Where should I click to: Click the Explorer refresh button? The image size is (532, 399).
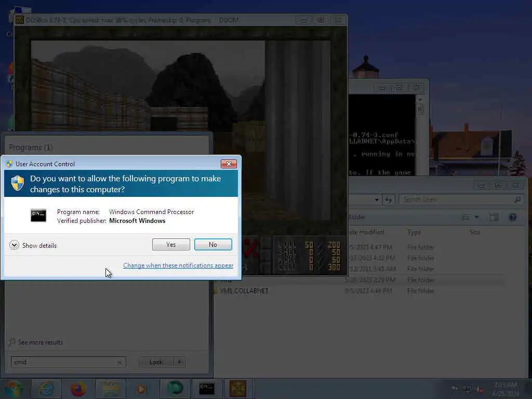(389, 200)
